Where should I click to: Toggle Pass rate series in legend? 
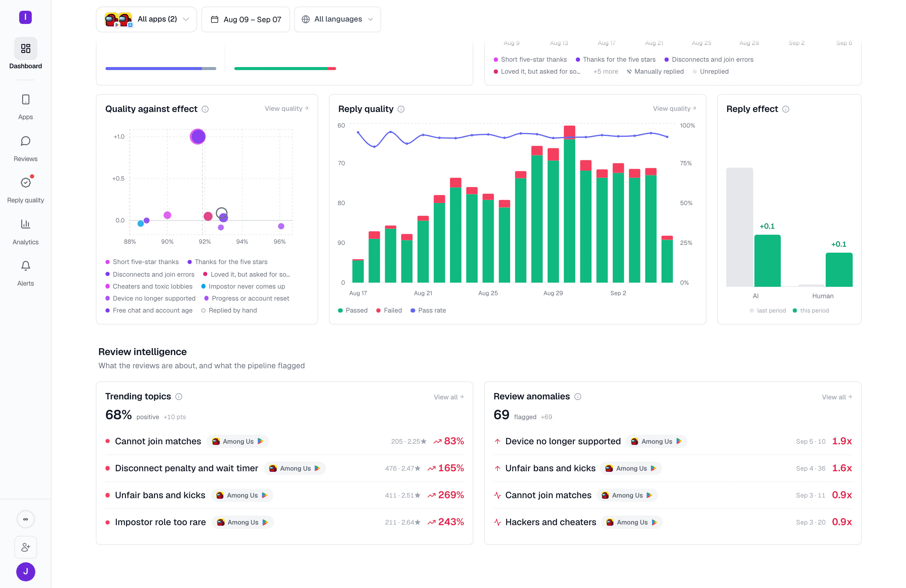tap(428, 310)
